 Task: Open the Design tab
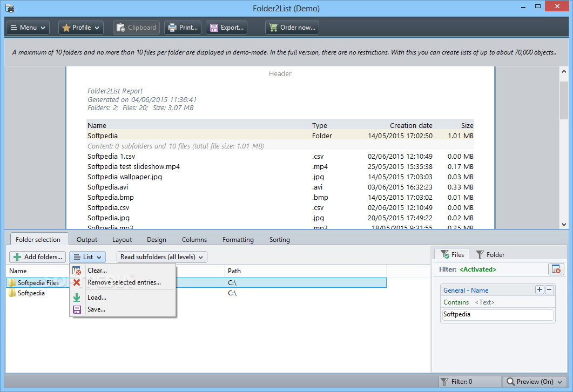pyautogui.click(x=157, y=239)
